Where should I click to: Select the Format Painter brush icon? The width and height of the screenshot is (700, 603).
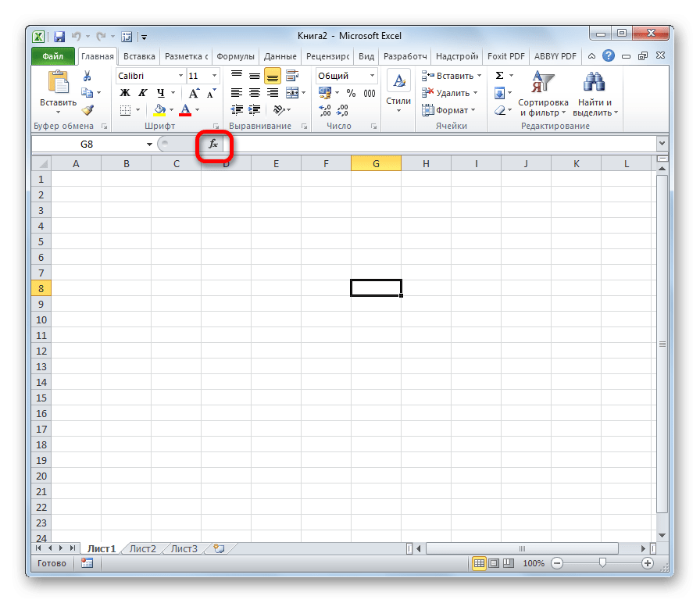87,110
